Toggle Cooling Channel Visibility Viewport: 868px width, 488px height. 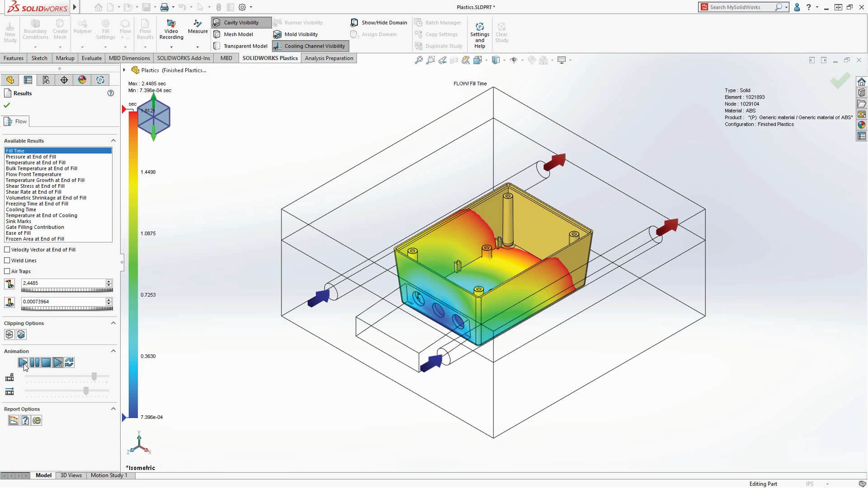pyautogui.click(x=310, y=46)
